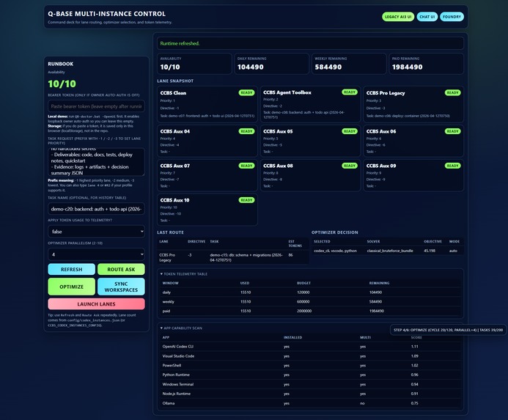Open the apply token usage dropdown
The image size is (508, 420).
click(96, 232)
